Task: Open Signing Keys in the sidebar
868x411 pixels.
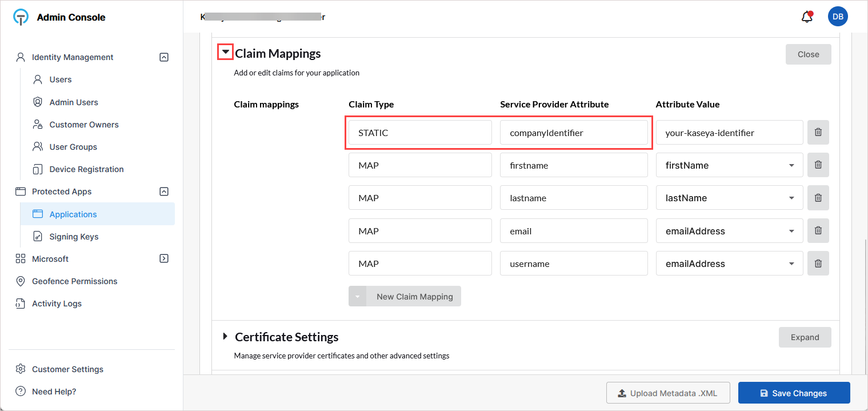Action: click(74, 237)
